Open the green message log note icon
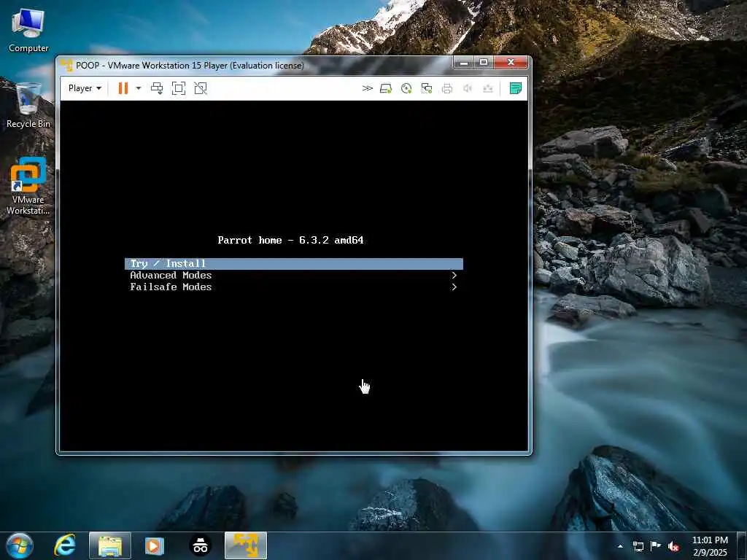The image size is (747, 560). (516, 88)
